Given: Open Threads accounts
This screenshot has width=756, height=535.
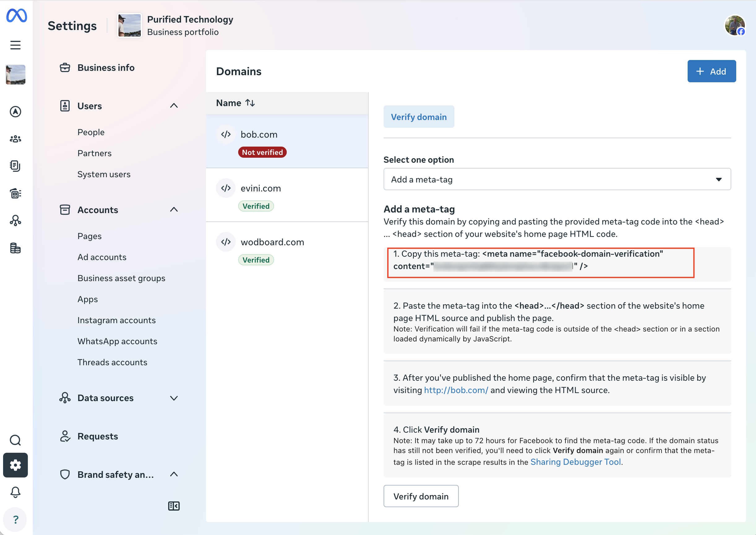Looking at the screenshot, I should point(112,362).
